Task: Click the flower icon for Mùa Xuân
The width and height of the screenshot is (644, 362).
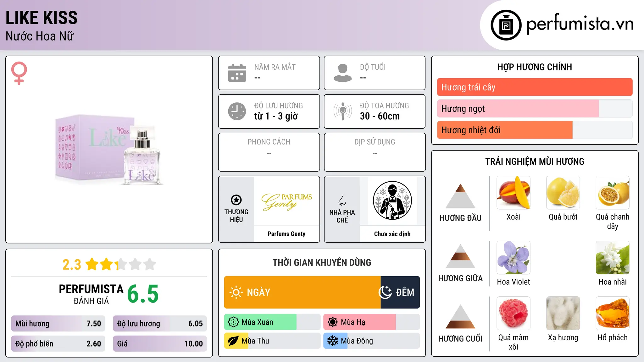Action: pos(233,322)
